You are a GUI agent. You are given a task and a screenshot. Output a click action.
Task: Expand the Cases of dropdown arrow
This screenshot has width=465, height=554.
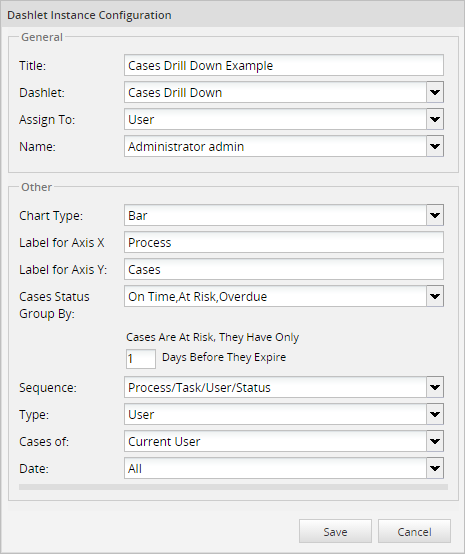click(x=435, y=441)
